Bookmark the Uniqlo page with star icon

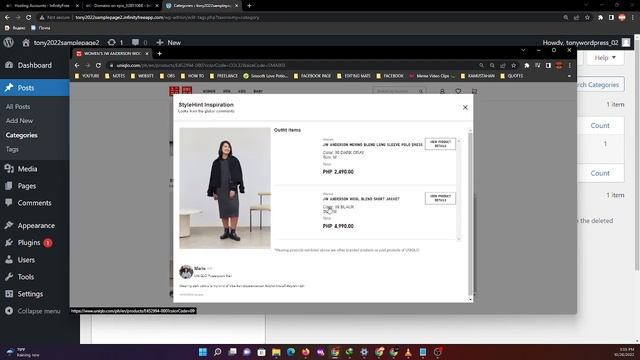513,65
